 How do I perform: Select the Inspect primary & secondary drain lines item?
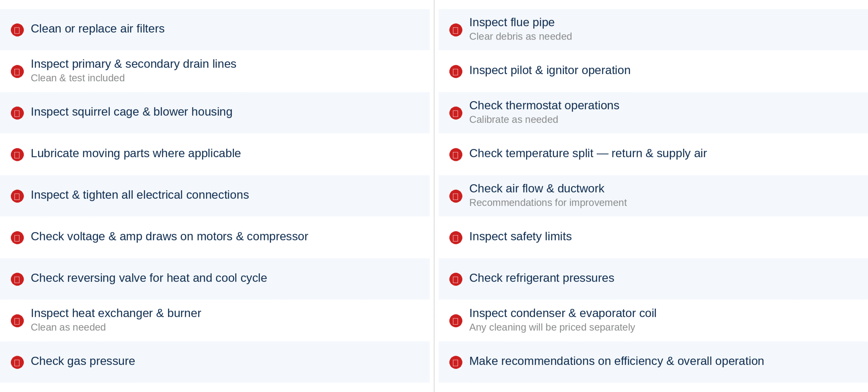click(133, 64)
